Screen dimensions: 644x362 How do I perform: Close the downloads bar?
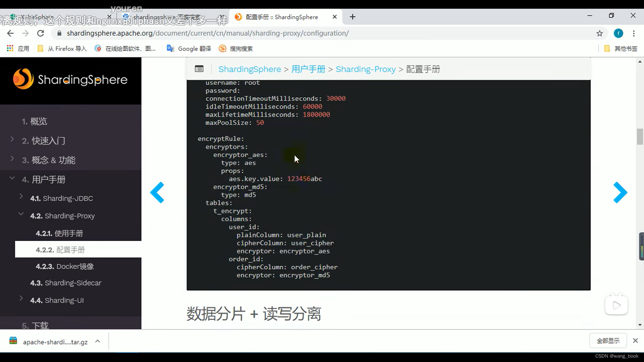click(635, 341)
